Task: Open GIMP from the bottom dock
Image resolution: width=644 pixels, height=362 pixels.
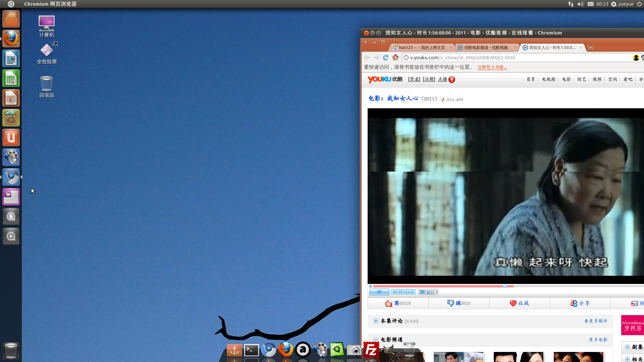Action: (x=388, y=350)
